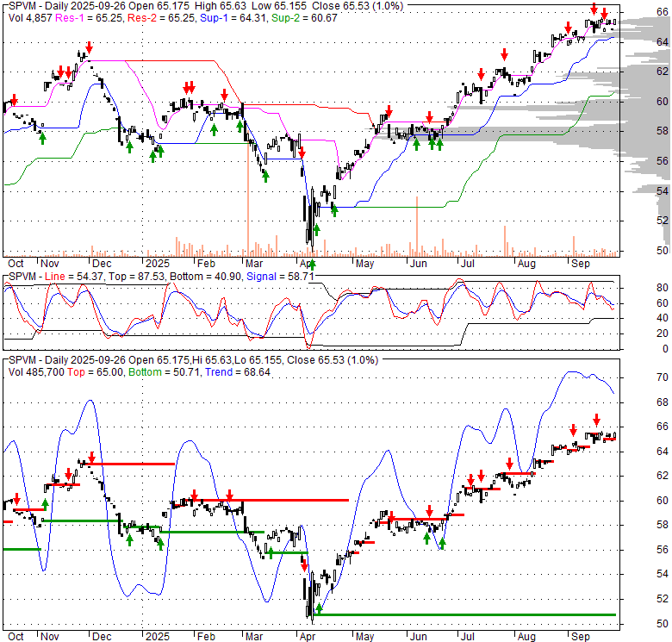
Task: Click the Apr label on bottom chart axis
Action: [308, 637]
